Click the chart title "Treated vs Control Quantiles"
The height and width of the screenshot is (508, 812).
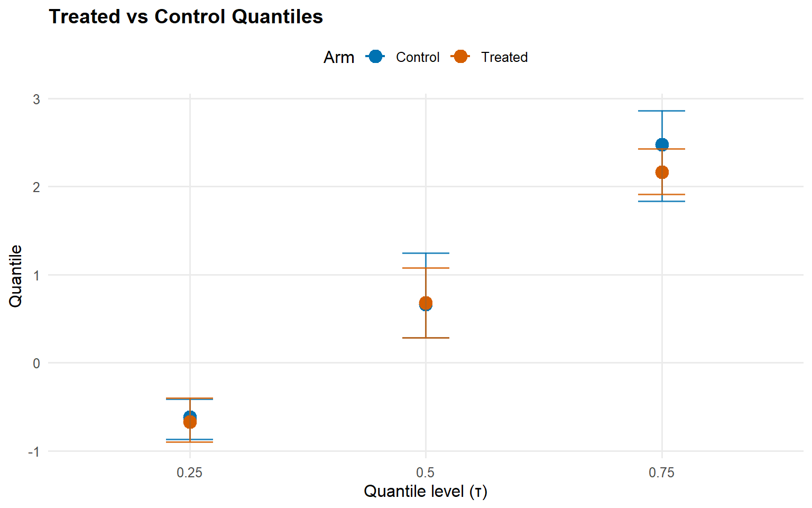tap(186, 17)
